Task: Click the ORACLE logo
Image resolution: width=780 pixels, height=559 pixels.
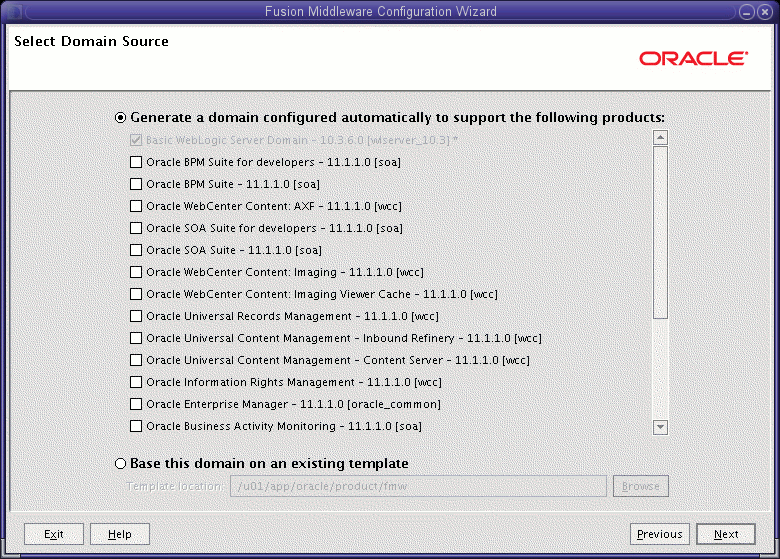Action: 693,58
